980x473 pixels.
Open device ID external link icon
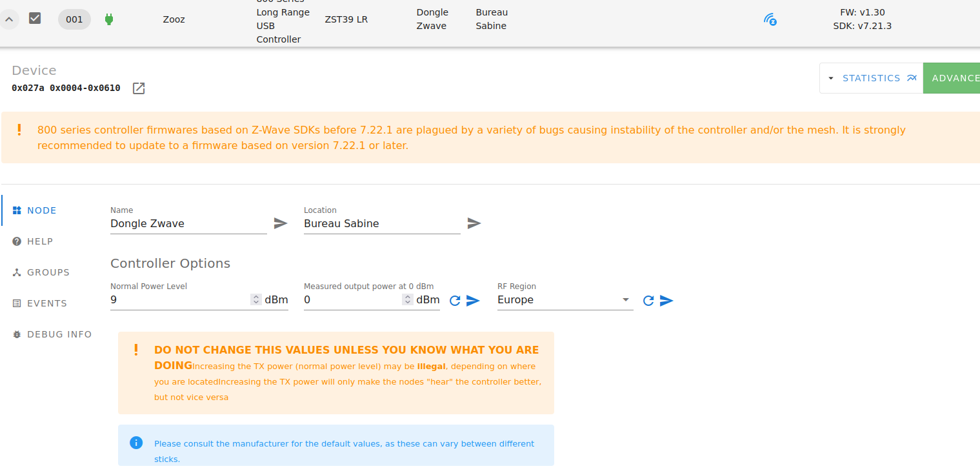click(139, 88)
